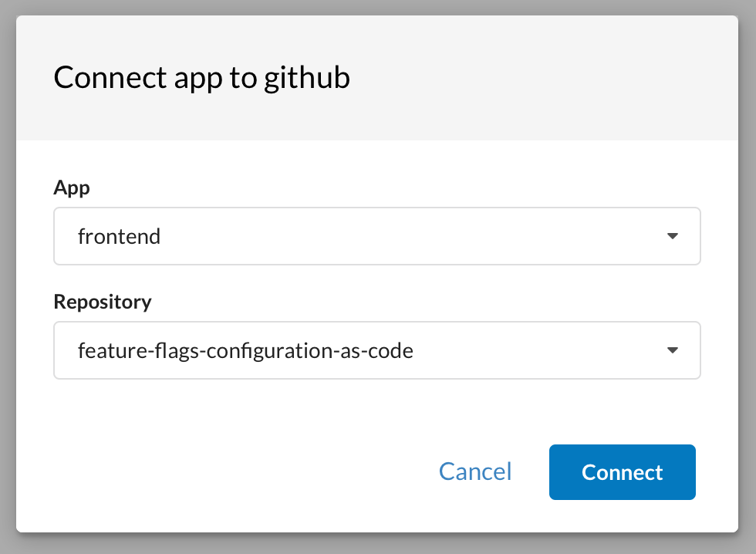Image resolution: width=756 pixels, height=554 pixels.
Task: Click the dialog title Connect app to github
Action: pos(201,77)
